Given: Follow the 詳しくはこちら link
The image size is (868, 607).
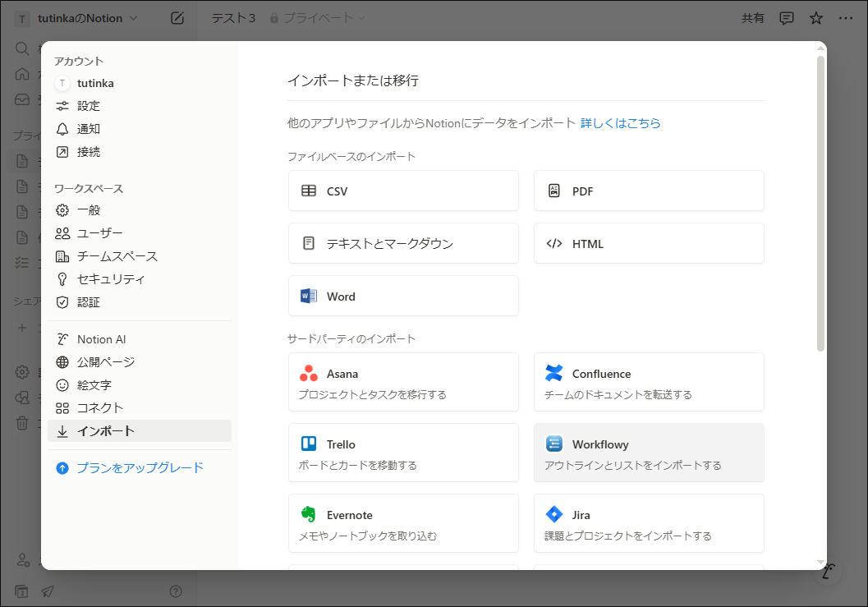Looking at the screenshot, I should click(x=620, y=123).
